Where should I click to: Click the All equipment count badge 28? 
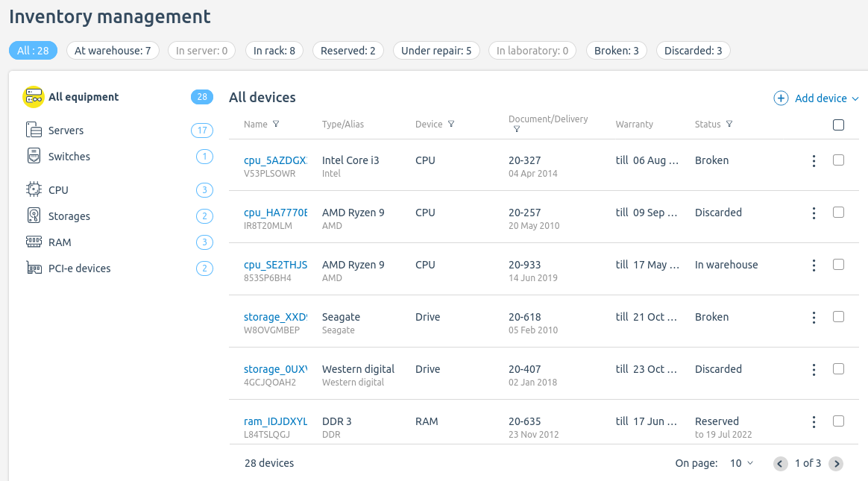coord(202,97)
